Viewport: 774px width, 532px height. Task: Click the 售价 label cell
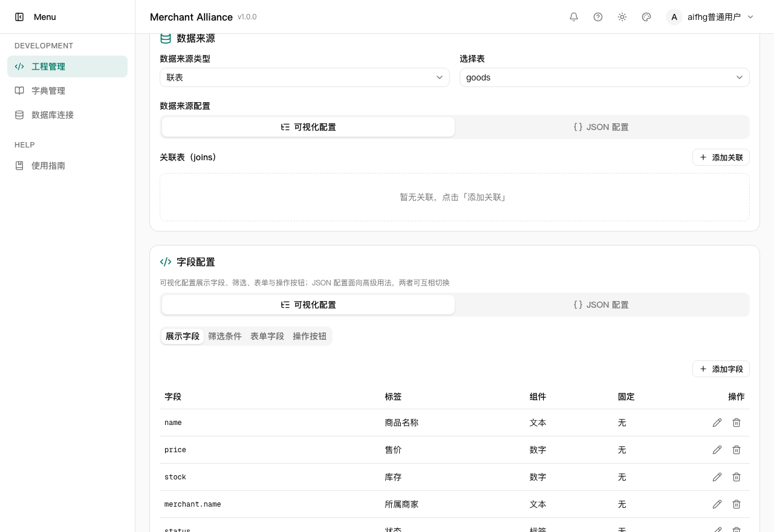click(x=393, y=450)
